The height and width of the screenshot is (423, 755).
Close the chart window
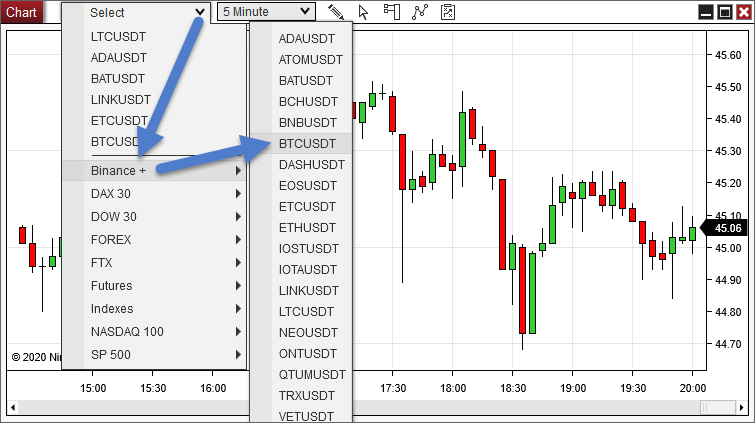(x=743, y=12)
